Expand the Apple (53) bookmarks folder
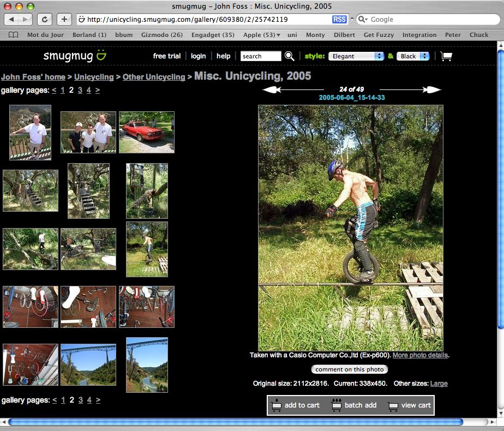Image resolution: width=504 pixels, height=431 pixels. coord(262,35)
